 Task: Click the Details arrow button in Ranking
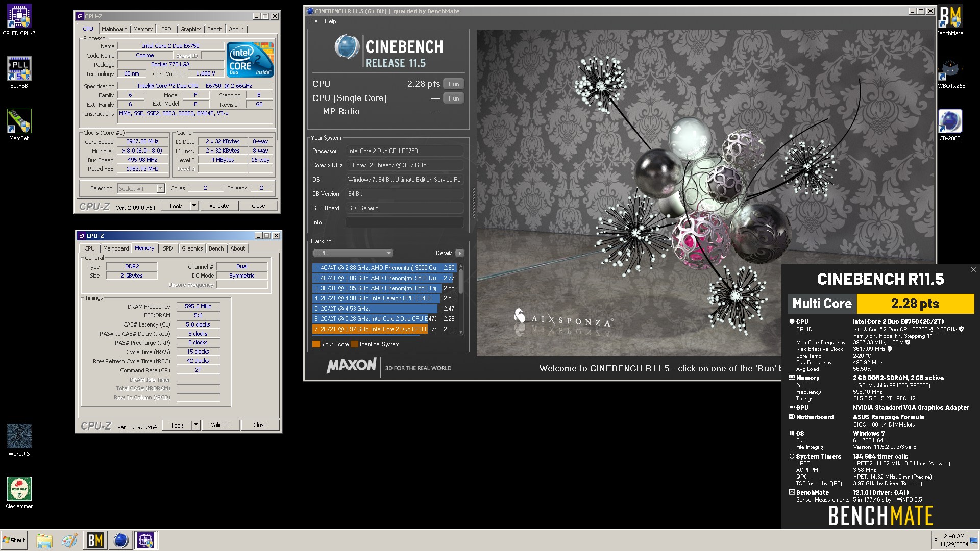(460, 253)
